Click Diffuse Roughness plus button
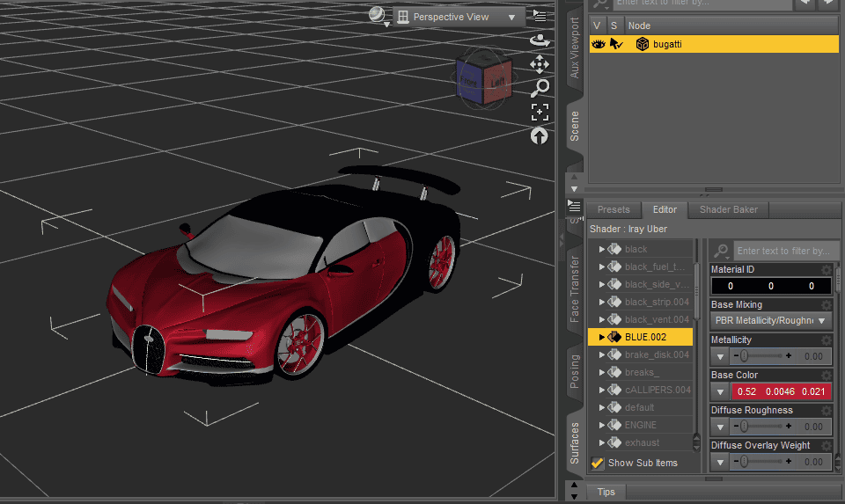The width and height of the screenshot is (845, 504). point(789,427)
